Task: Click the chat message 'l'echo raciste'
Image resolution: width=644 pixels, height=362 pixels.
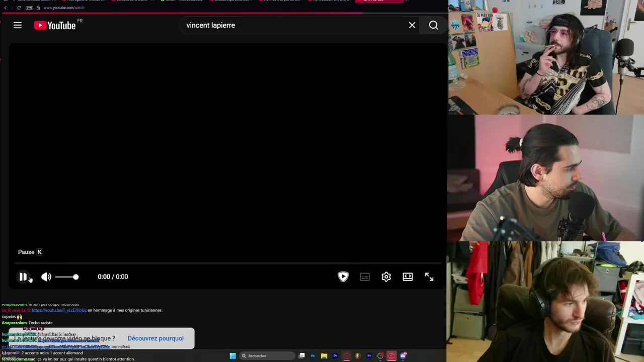Action: pyautogui.click(x=40, y=323)
